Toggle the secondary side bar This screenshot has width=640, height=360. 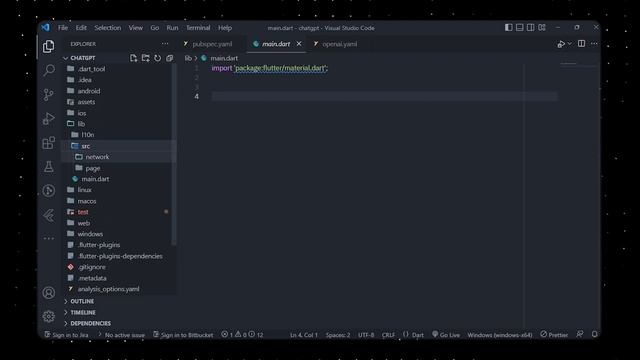(531, 27)
